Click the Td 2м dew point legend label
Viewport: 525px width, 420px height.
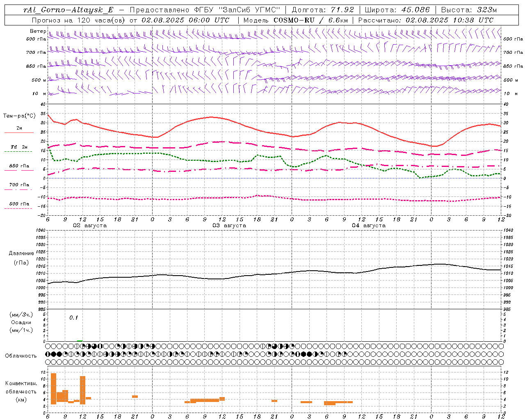pyautogui.click(x=19, y=147)
